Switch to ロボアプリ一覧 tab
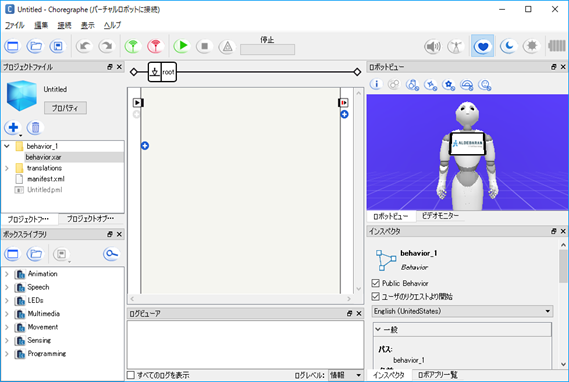569x382 pixels. click(x=437, y=375)
